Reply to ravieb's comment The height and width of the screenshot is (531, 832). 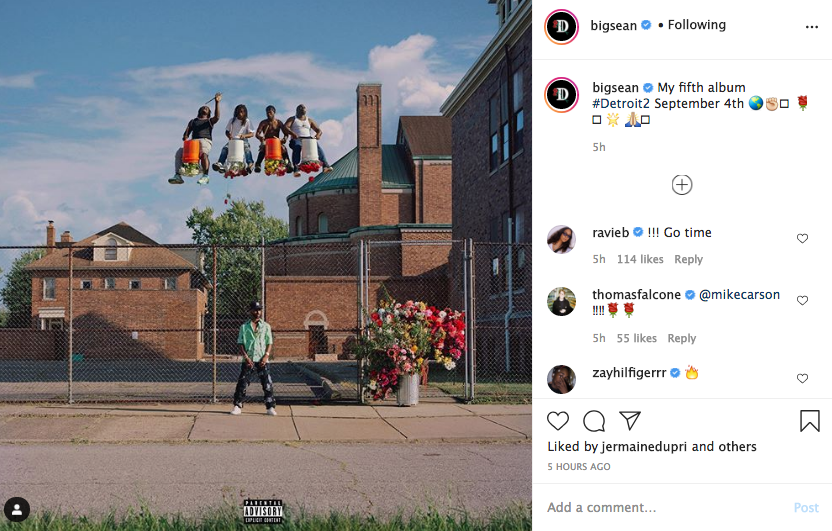point(688,259)
